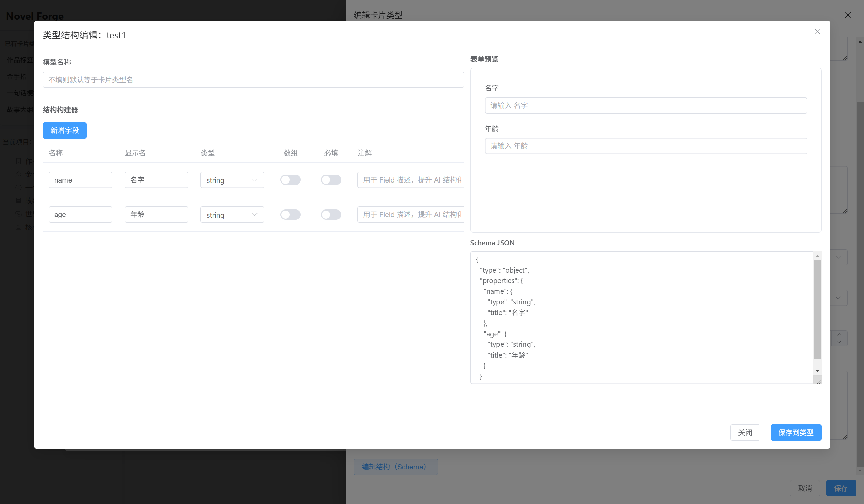Click drawer scrollbar up arrow at far right
Screen dimensions: 864x504
click(x=860, y=42)
